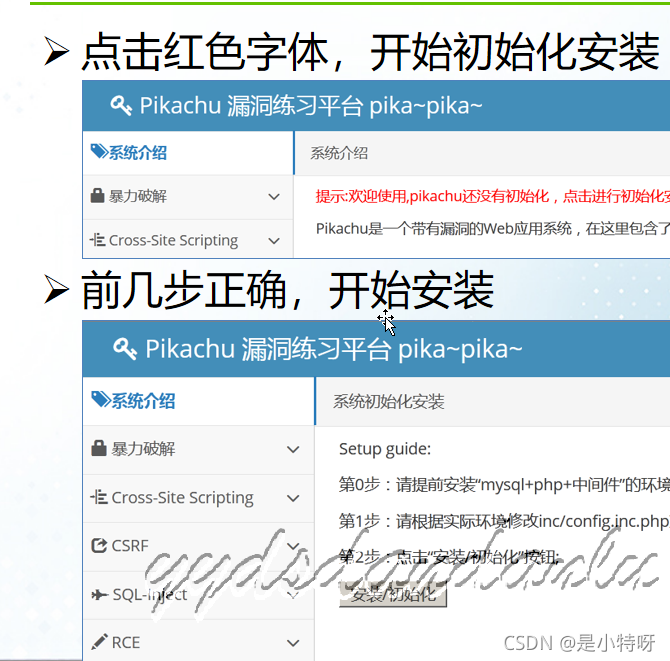
Task: Click the heading 前几步正确，开始安装
Action: [x=287, y=290]
